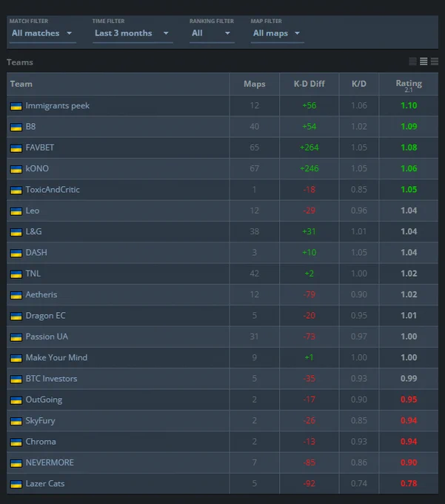Open the L&G team link
Image resolution: width=445 pixels, height=504 pixels.
[34, 231]
